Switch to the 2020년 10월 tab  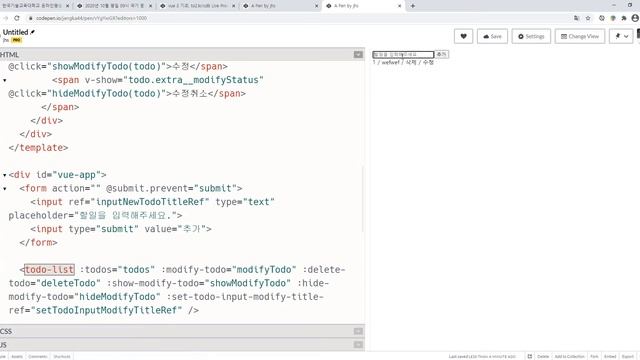pos(114,6)
